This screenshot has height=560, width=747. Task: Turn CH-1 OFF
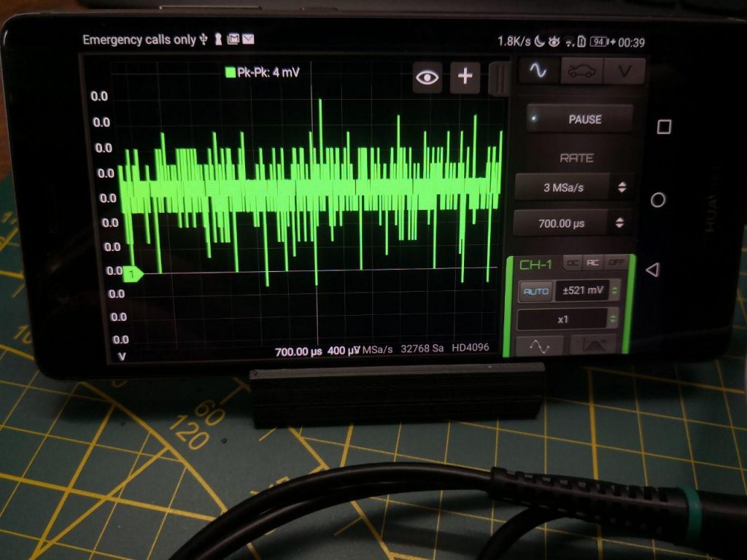click(x=616, y=262)
